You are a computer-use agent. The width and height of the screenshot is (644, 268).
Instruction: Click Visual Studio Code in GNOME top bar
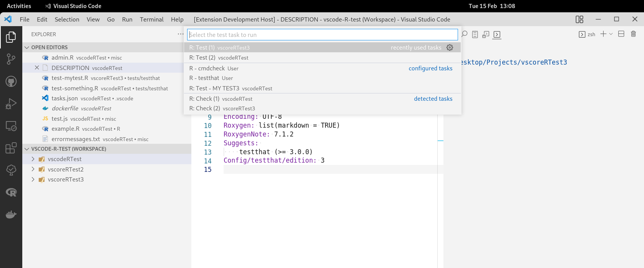coord(73,6)
